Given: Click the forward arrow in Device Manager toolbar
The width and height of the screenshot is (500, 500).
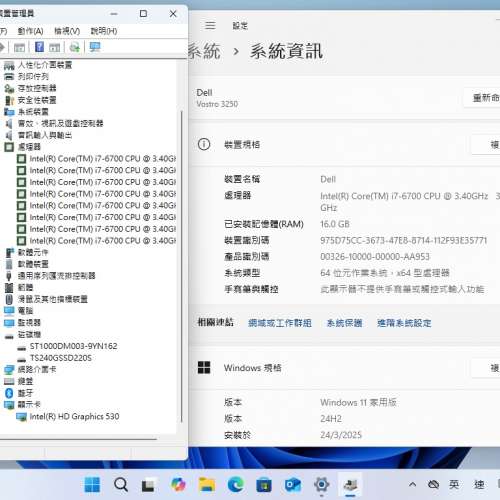Looking at the screenshot, I should click(x=2, y=47).
